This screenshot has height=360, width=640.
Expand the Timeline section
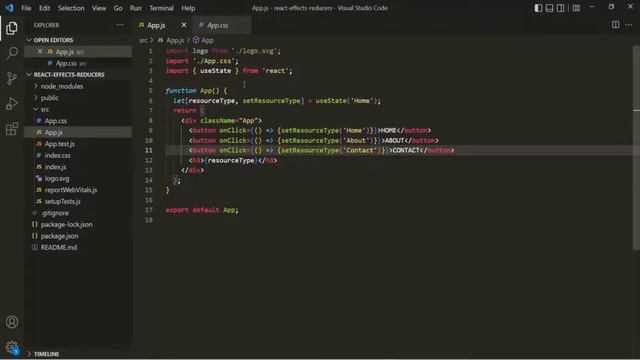click(x=46, y=354)
